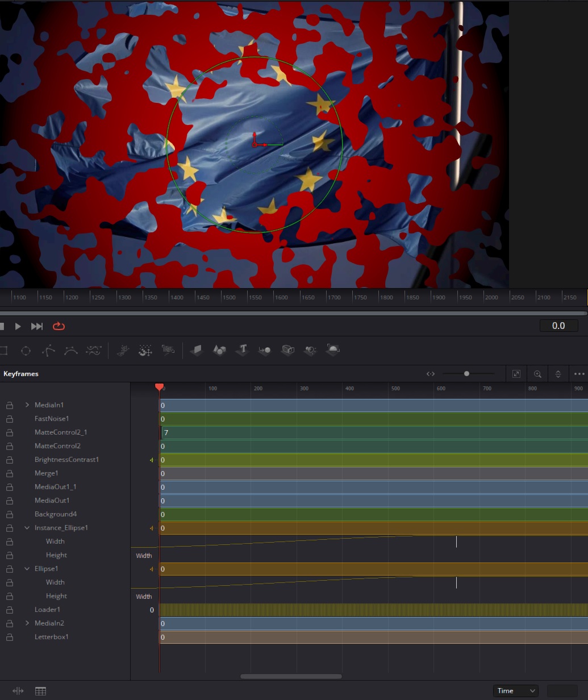Image resolution: width=588 pixels, height=700 pixels.
Task: Click the time stretch icon in bottom-left corner
Action: pyautogui.click(x=18, y=691)
